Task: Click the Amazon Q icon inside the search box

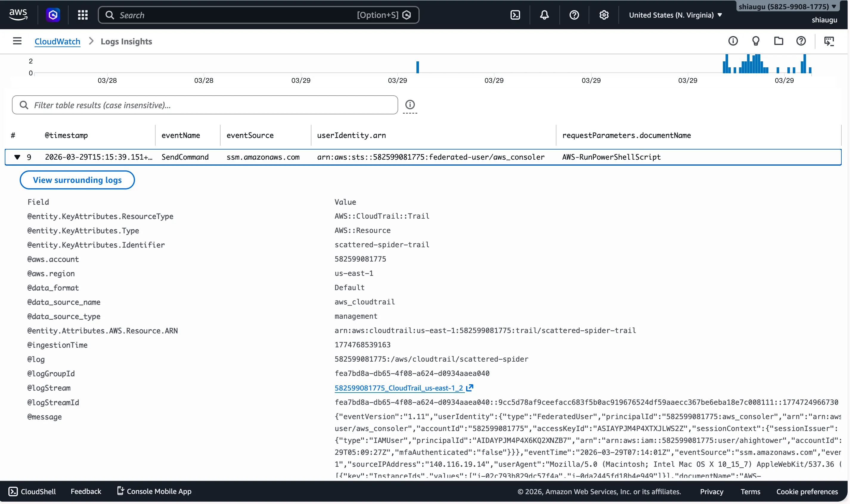Action: point(406,15)
